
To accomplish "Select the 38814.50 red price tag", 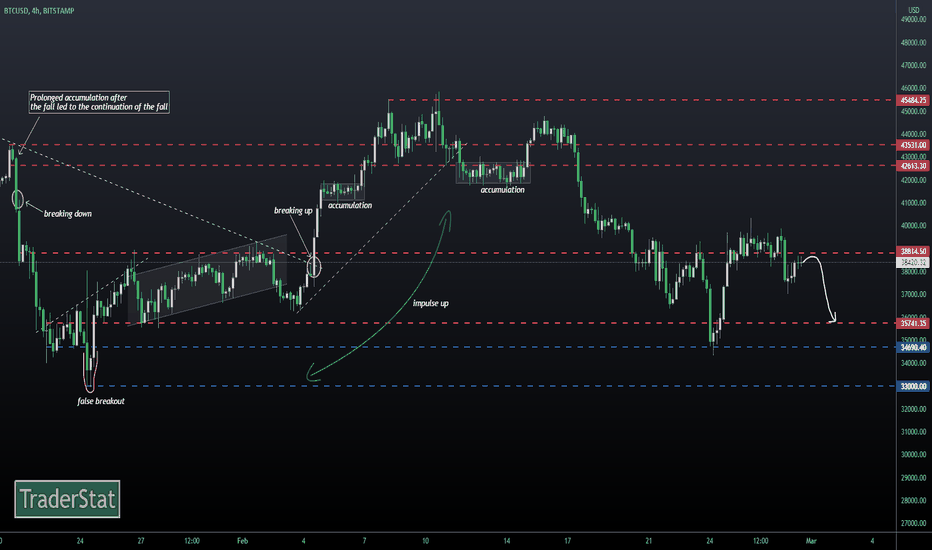I will (913, 252).
